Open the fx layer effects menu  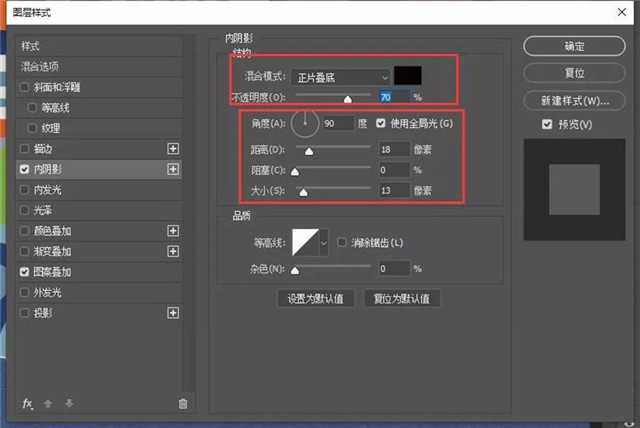click(28, 403)
